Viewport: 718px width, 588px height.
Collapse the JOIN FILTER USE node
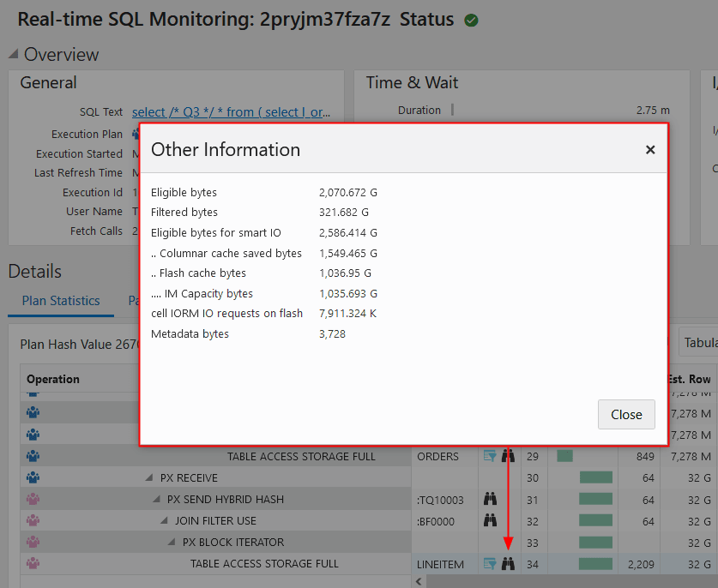coord(165,520)
